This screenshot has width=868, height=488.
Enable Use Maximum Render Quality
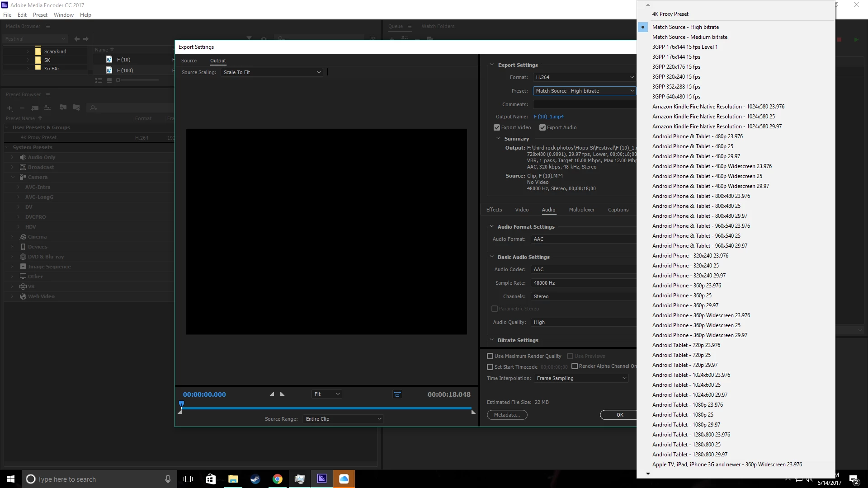point(490,356)
